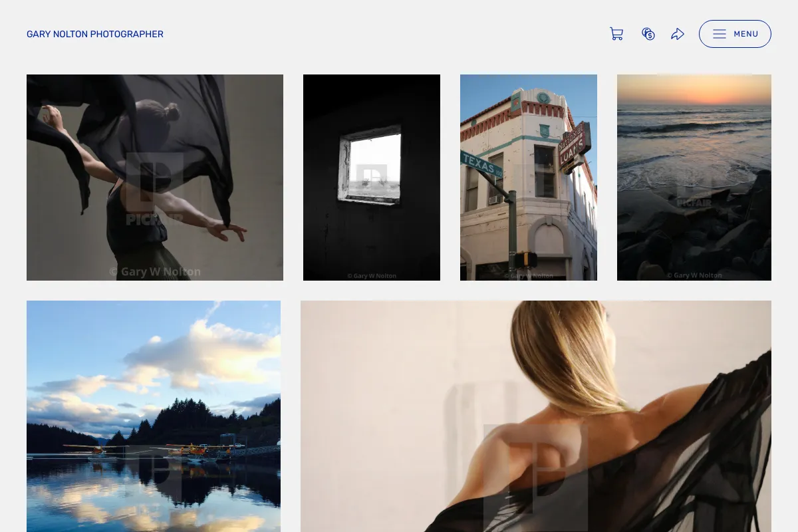Viewport: 798px width, 532px height.
Task: Open the blonde woman in sheer fabric photo
Action: [x=536, y=416]
